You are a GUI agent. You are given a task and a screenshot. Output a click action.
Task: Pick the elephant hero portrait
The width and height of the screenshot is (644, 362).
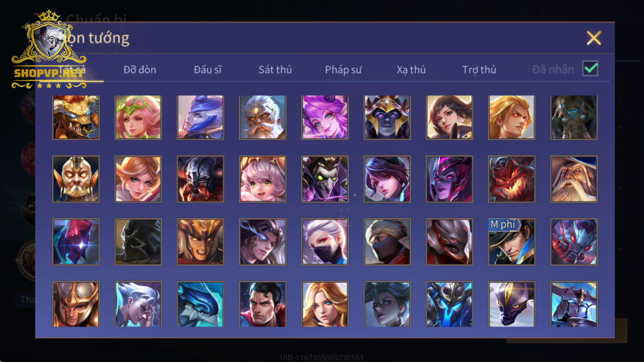tap(574, 117)
